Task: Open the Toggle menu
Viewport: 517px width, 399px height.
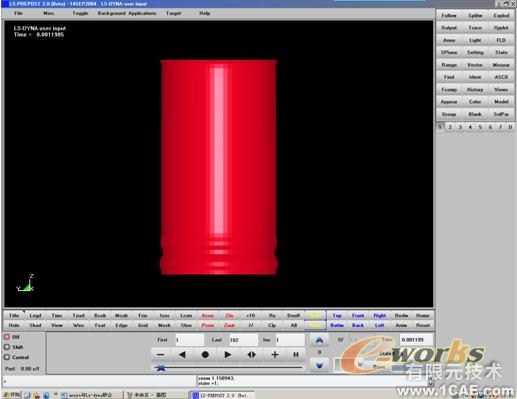Action: point(80,13)
